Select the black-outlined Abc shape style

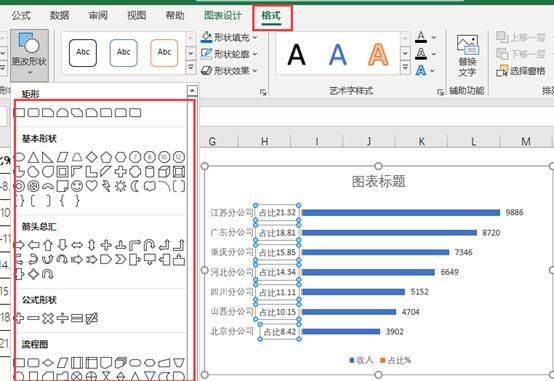[83, 53]
